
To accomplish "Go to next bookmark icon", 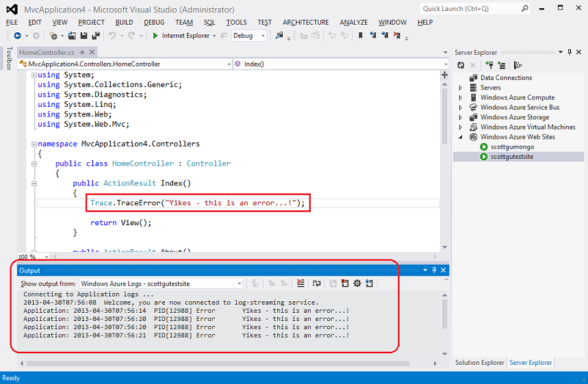I will click(x=385, y=36).
